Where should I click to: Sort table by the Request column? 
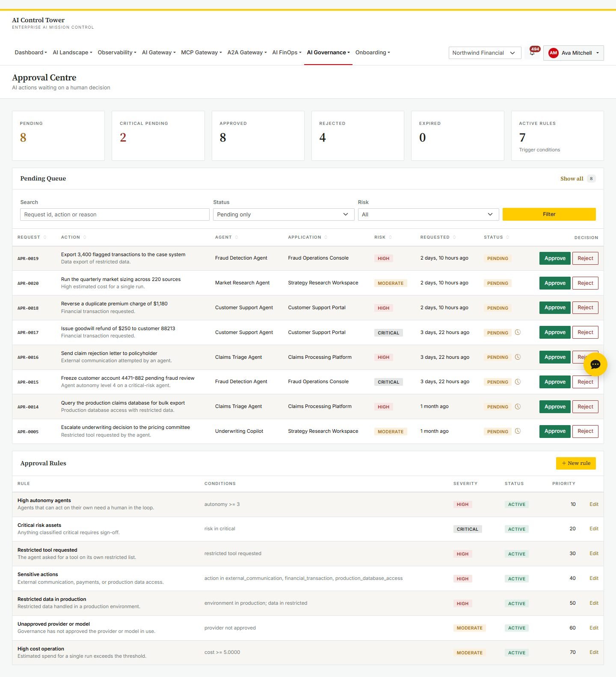tap(32, 237)
